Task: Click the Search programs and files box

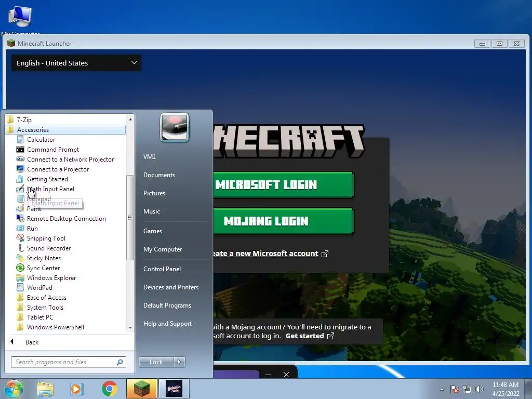Action: coord(68,362)
